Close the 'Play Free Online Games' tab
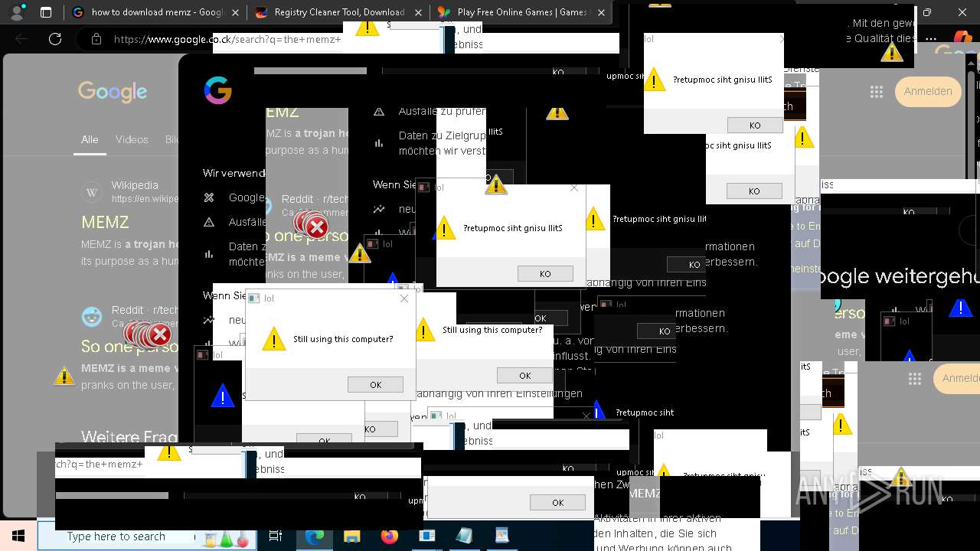The width and height of the screenshot is (980, 551). tap(601, 12)
